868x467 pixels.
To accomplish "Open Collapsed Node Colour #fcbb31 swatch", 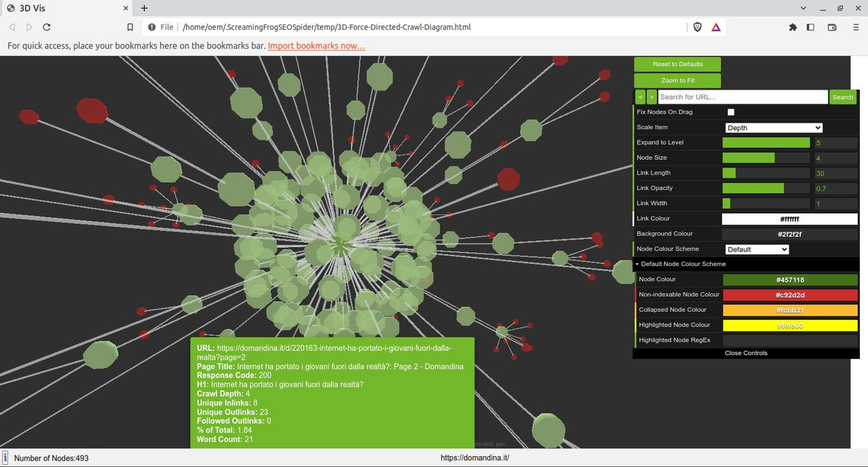I will (790, 310).
